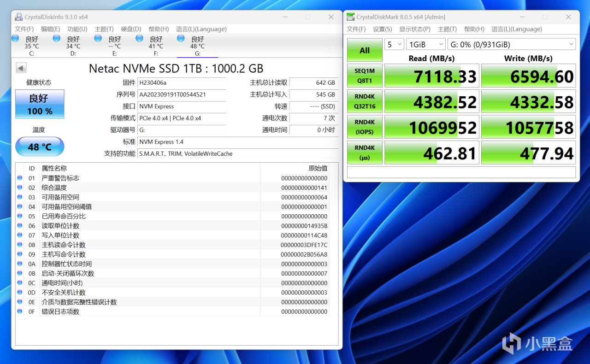Open 帮助(H) menu in CrystalDiskMark
The image size is (590, 364).
[474, 29]
